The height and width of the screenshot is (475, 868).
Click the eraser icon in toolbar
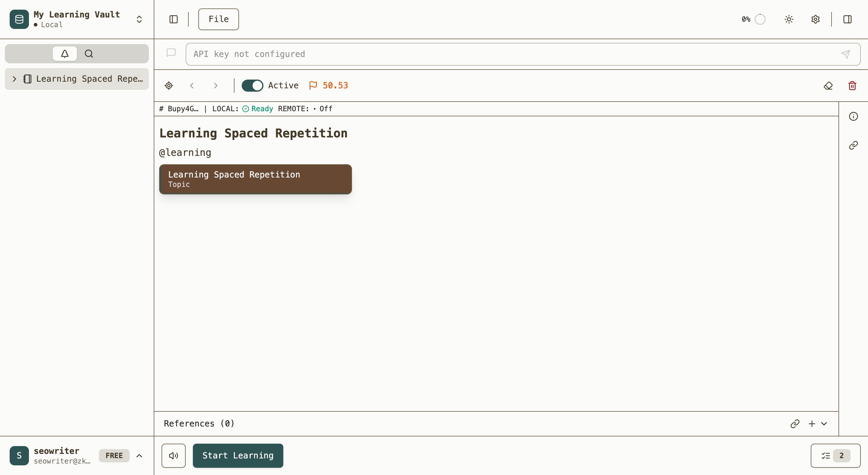828,86
